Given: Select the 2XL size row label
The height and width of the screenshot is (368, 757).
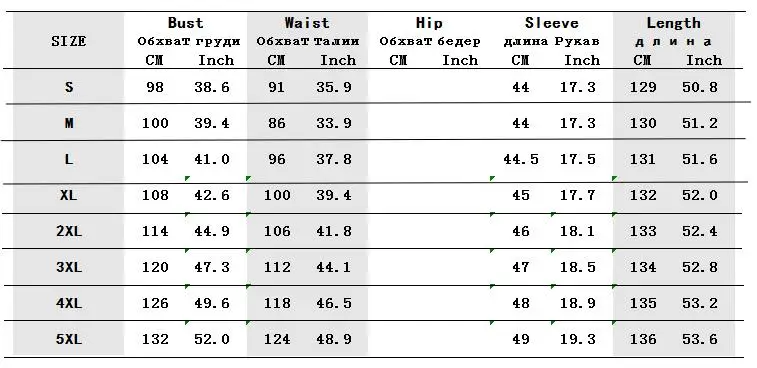Looking at the screenshot, I should tap(69, 231).
